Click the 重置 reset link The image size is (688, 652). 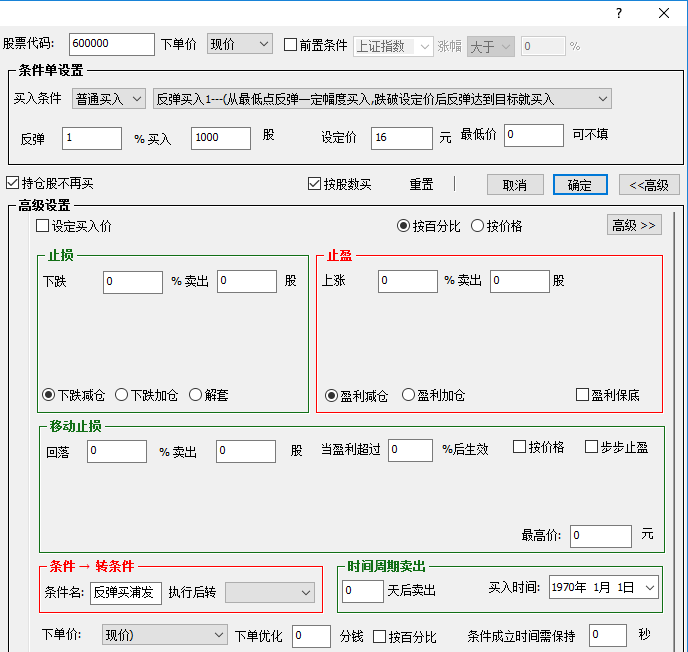tap(421, 185)
